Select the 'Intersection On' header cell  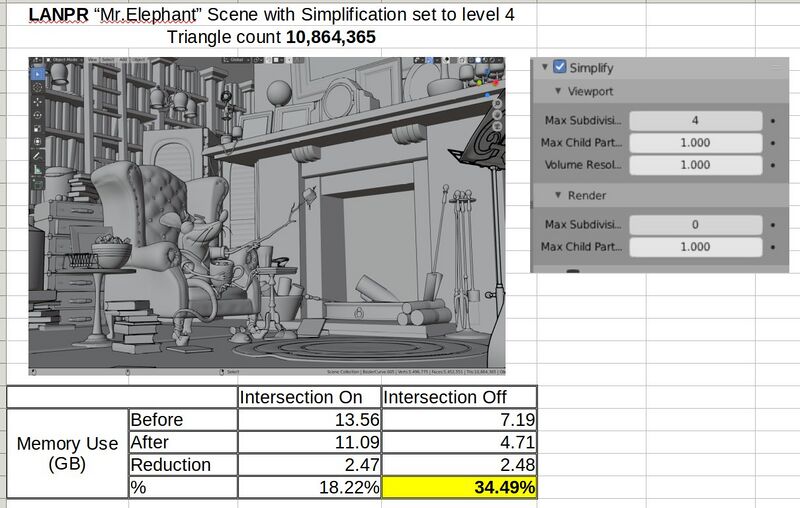pos(309,397)
